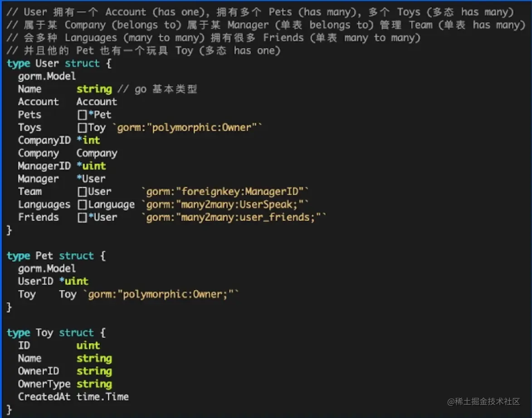Click the "Team" field name

(x=30, y=192)
